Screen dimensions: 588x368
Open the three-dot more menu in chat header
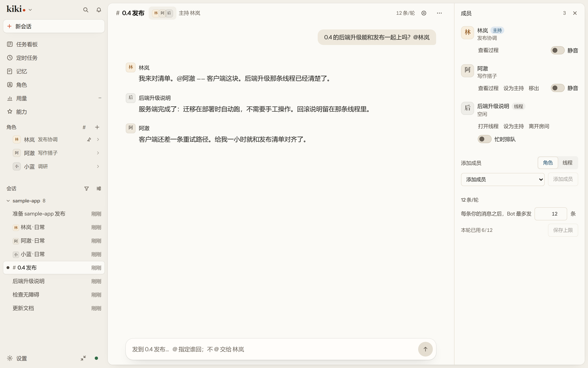pos(439,13)
